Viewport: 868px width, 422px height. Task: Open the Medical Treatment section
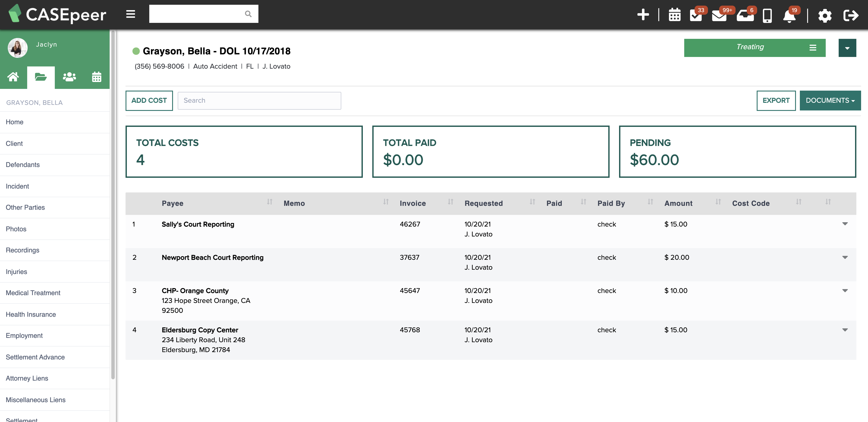click(x=33, y=293)
